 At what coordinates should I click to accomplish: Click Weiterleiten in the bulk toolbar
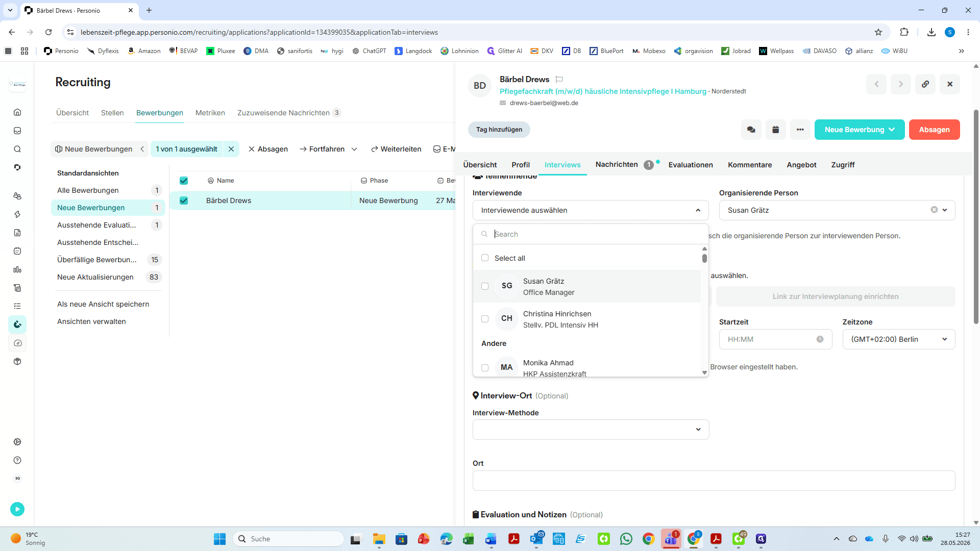pyautogui.click(x=396, y=149)
